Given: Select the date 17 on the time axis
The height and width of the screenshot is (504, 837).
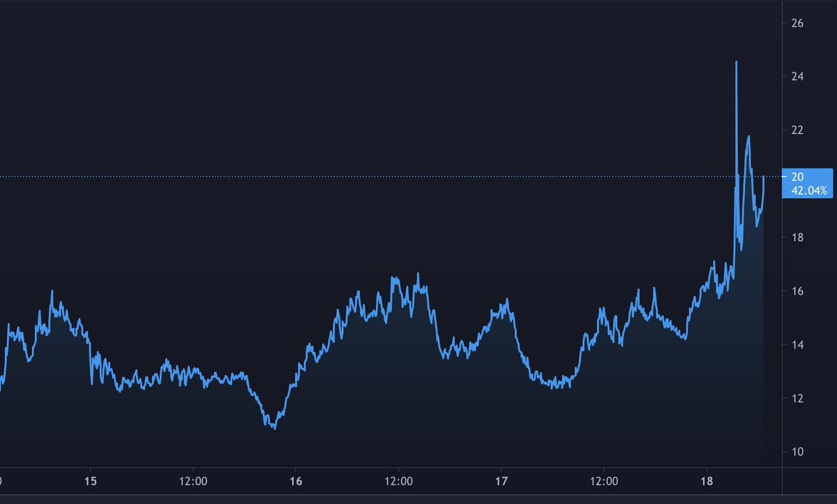Looking at the screenshot, I should tap(501, 481).
